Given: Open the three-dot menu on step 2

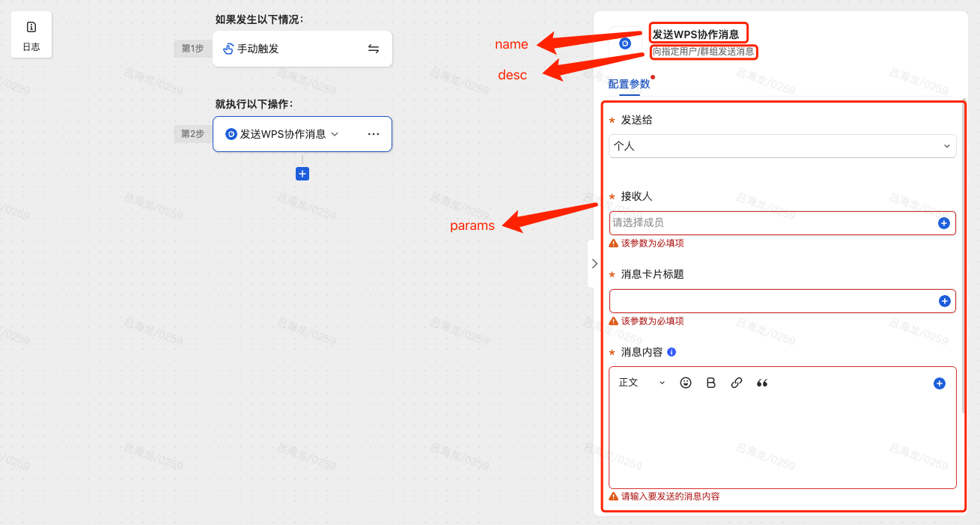Looking at the screenshot, I should tap(374, 134).
